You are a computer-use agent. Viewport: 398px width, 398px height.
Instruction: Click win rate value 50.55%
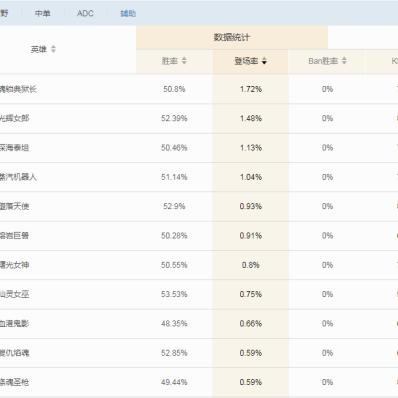174,265
